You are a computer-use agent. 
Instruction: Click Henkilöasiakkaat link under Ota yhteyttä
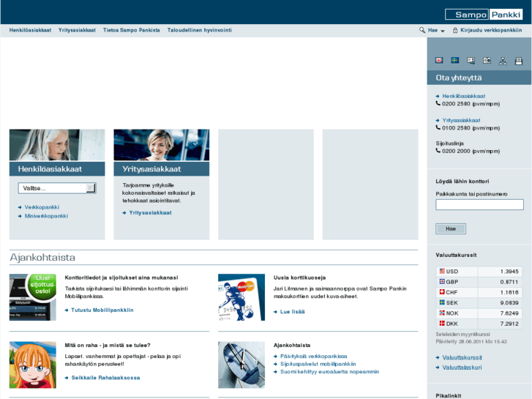tap(463, 96)
